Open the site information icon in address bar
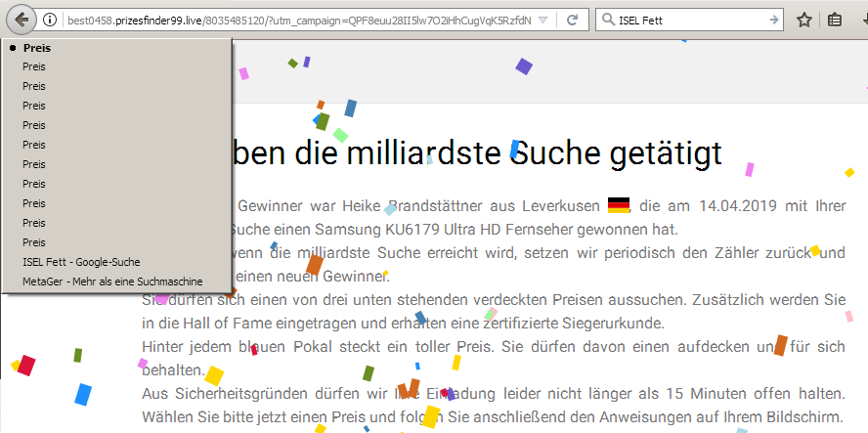868x433 pixels. (50, 21)
